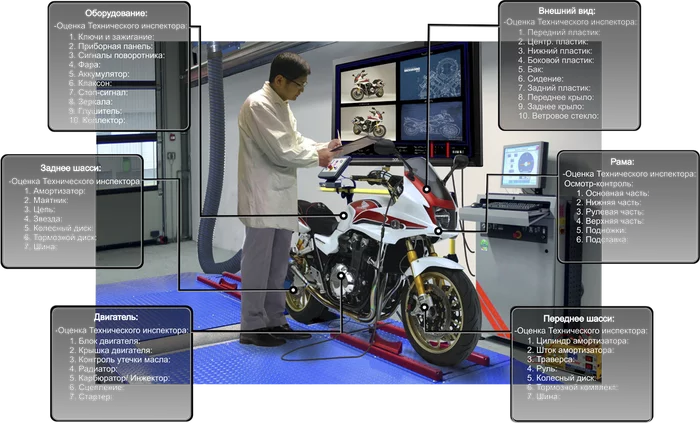Click "2. Крышка двигателя:" line
This screenshot has width=700, height=423.
[111, 350]
